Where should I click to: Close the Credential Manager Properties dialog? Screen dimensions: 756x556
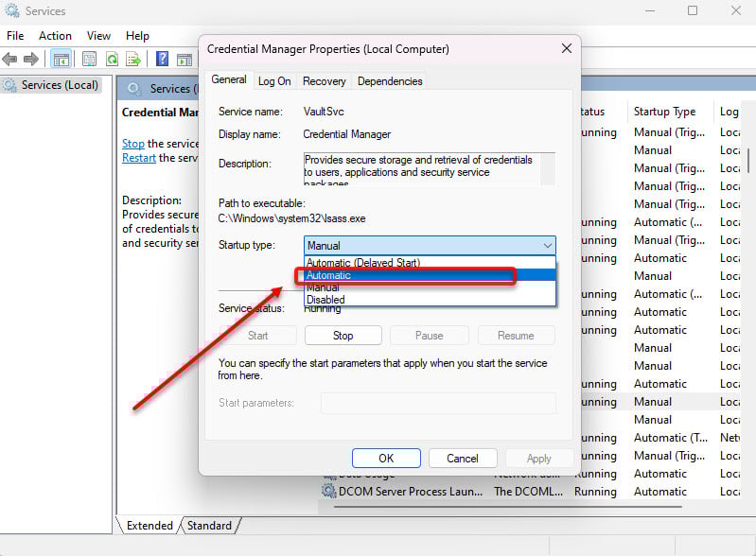click(567, 48)
